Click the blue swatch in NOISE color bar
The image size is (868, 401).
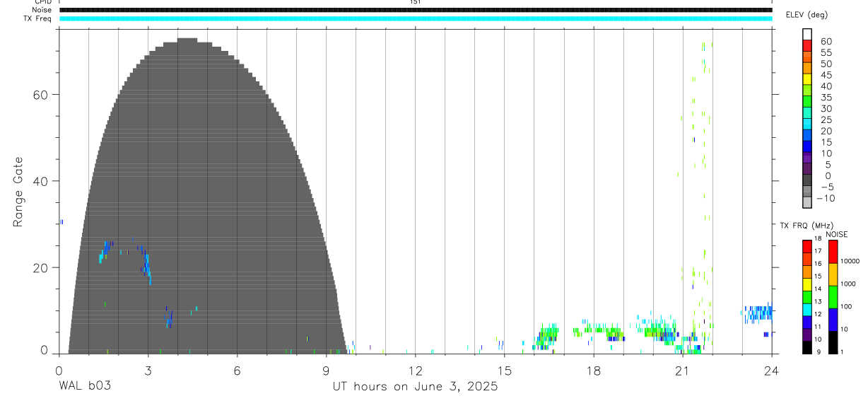[x=833, y=320]
